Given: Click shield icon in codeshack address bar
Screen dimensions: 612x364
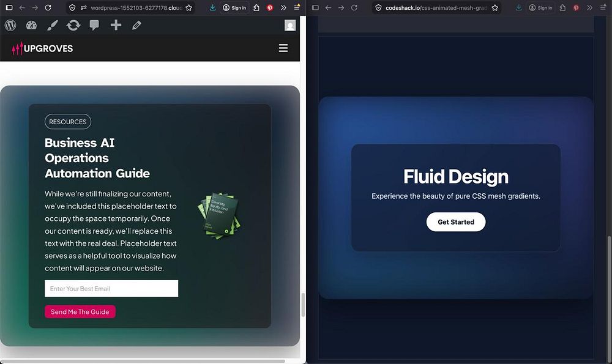Looking at the screenshot, I should tap(378, 7).
